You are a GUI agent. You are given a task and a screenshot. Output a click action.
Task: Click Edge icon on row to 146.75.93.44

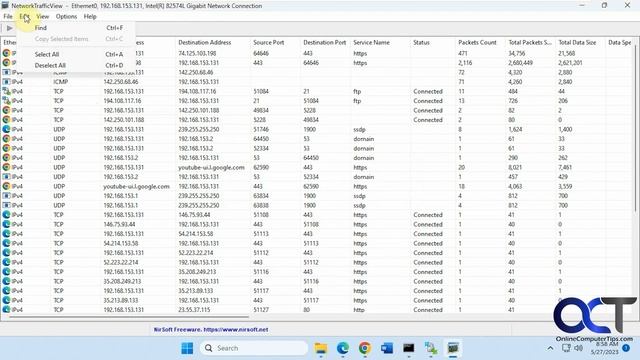[x=6, y=215]
